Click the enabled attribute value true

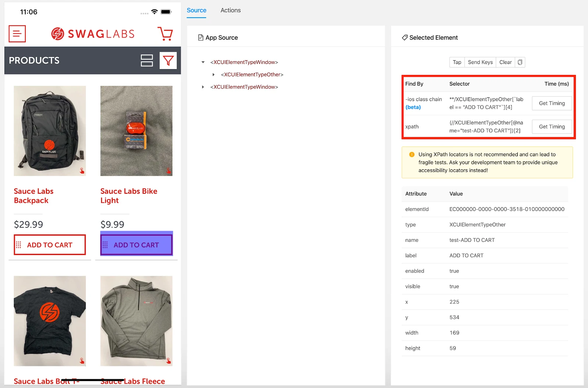click(x=454, y=271)
